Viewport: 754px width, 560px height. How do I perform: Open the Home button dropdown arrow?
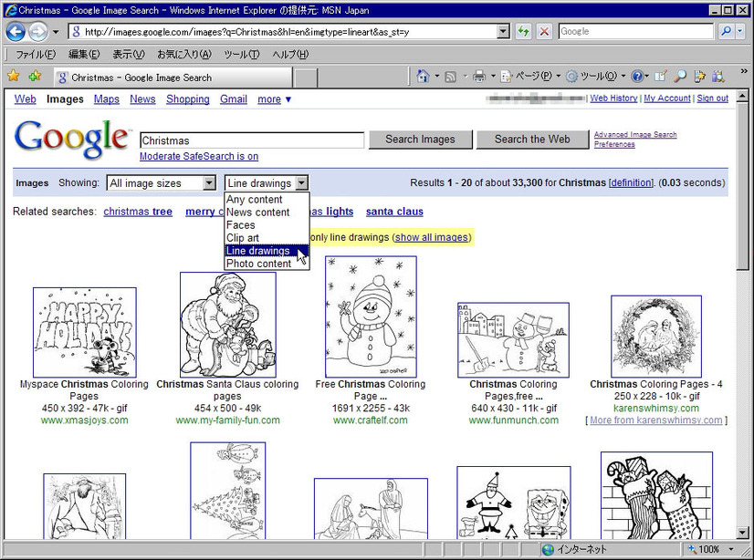tap(437, 76)
